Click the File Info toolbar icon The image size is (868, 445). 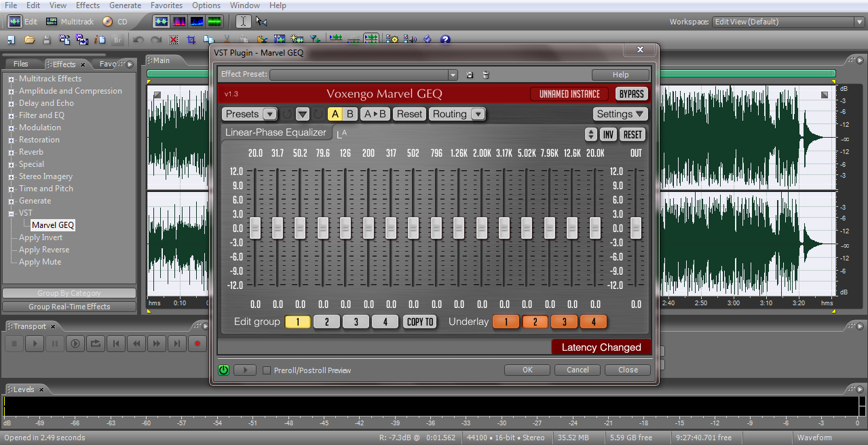point(100,39)
